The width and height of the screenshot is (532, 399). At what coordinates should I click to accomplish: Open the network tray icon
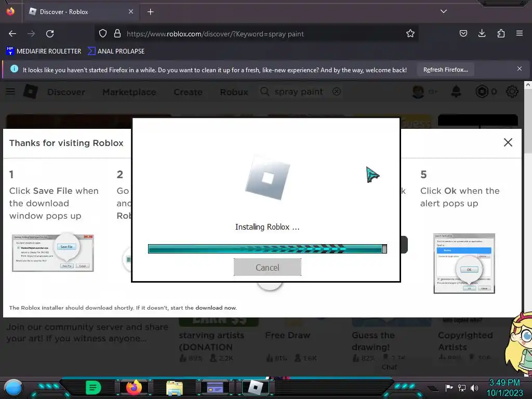click(x=462, y=388)
